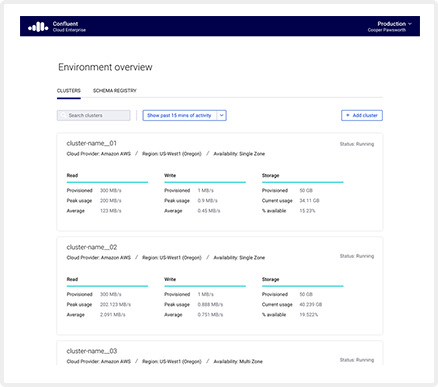Open the Production environment dropdown
The image size is (438, 387).
click(394, 24)
